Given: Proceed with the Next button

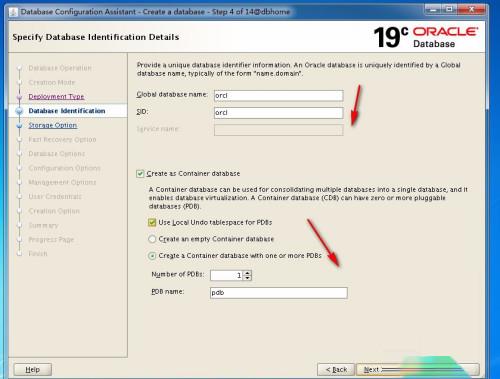Looking at the screenshot, I should pyautogui.click(x=418, y=369).
